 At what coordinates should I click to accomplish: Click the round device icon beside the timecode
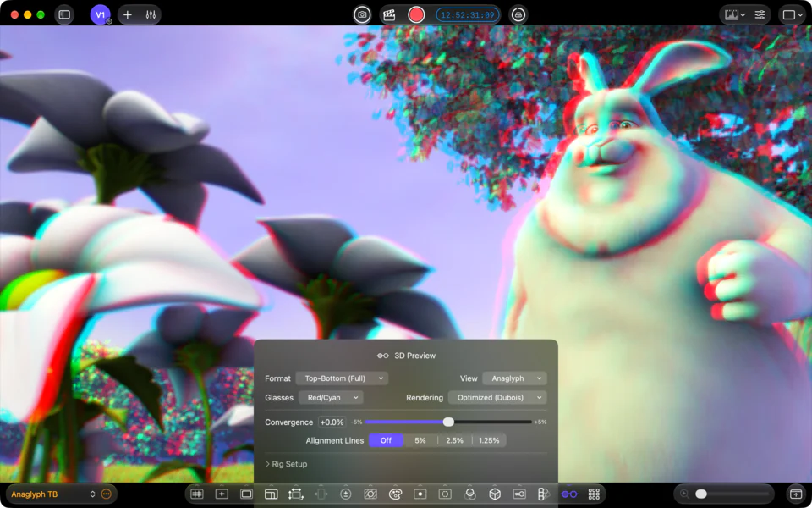(x=518, y=14)
